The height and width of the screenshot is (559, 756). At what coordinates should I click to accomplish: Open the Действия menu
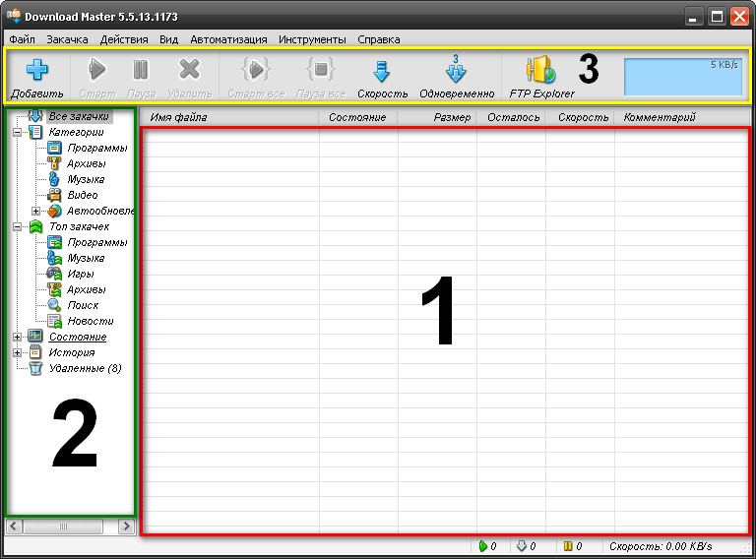pyautogui.click(x=124, y=39)
